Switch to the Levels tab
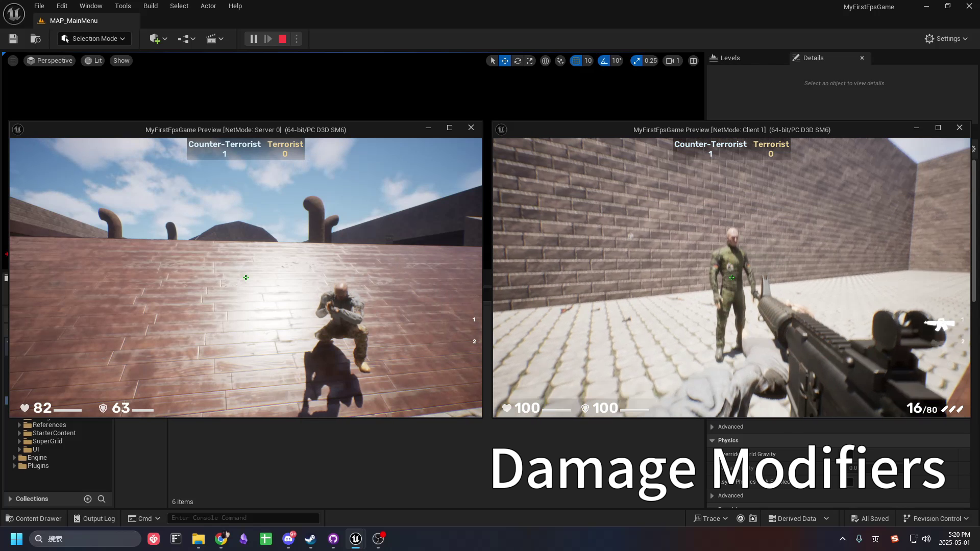 click(730, 58)
